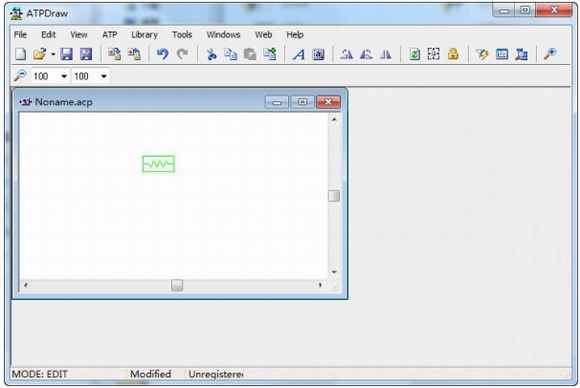Screen dimensions: 580x388
Task: Click the Redo arrow icon
Action: [x=182, y=54]
